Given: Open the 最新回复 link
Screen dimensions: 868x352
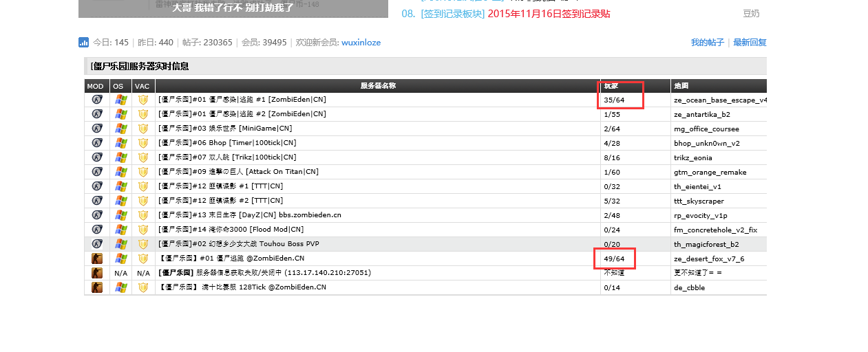Looking at the screenshot, I should [750, 43].
